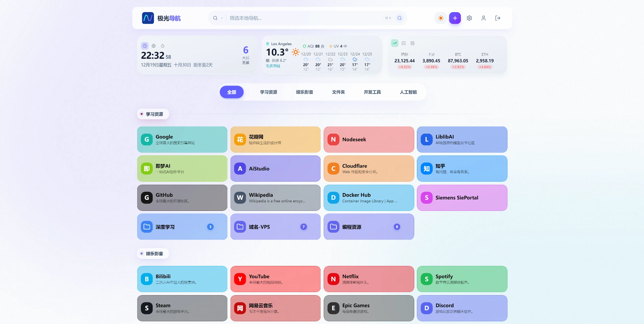Viewport: 644px width, 324px height.
Task: Switch to the calendar icon in finance widget
Action: pyautogui.click(x=413, y=43)
